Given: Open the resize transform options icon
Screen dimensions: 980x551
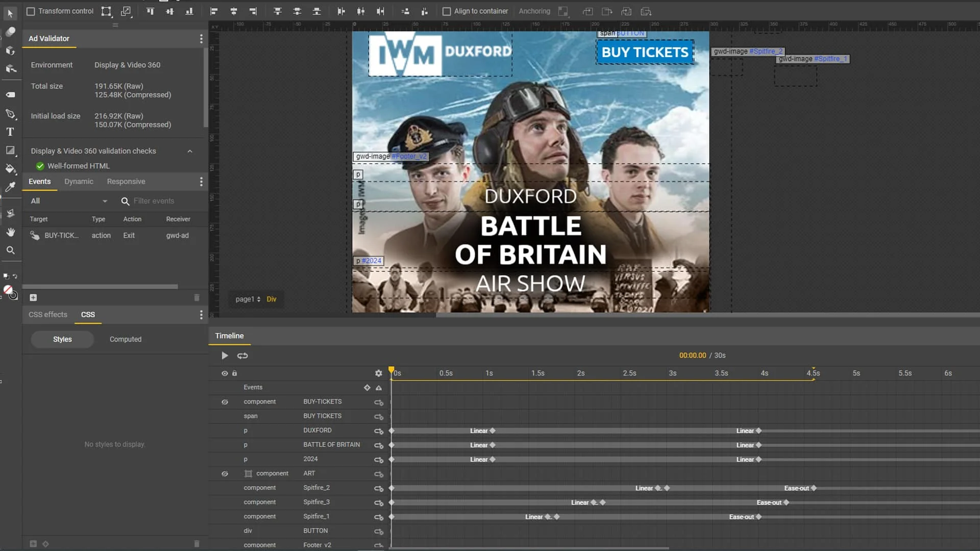Looking at the screenshot, I should tap(126, 11).
